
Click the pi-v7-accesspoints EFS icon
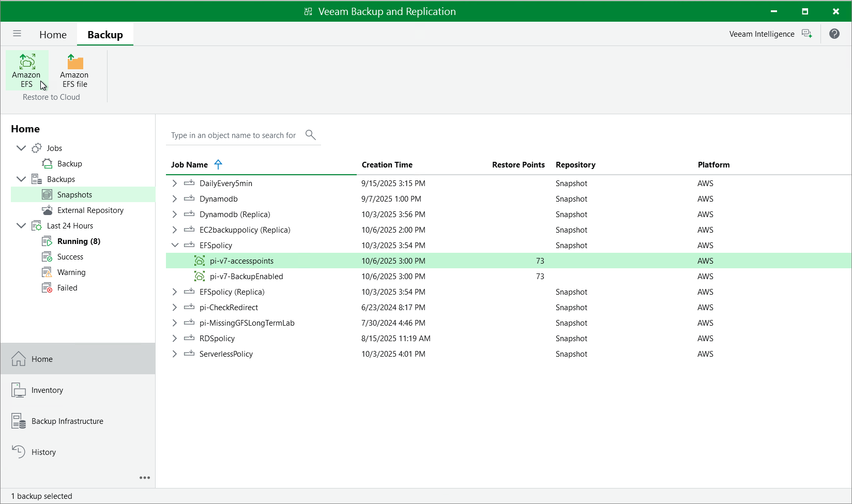(x=200, y=261)
